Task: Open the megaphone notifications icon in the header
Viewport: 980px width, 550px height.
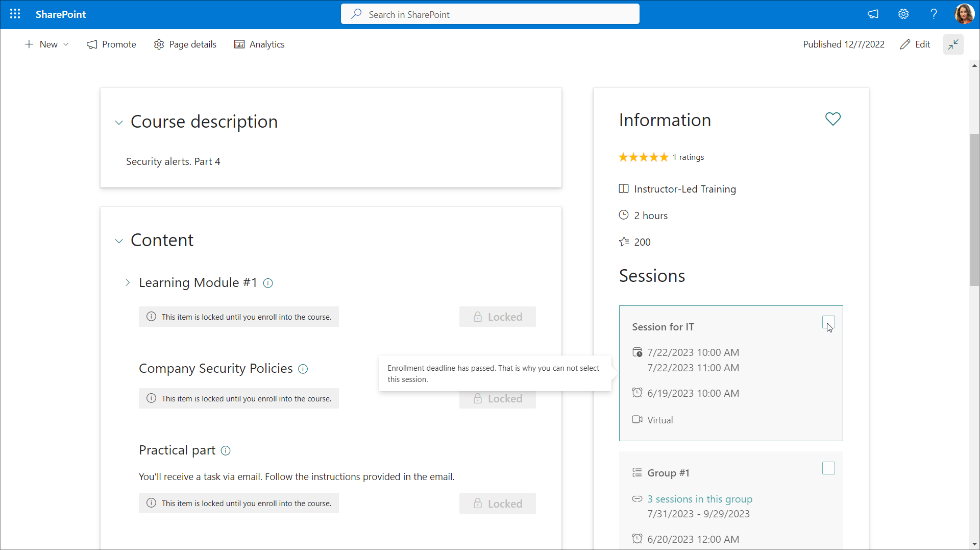Action: 873,14
